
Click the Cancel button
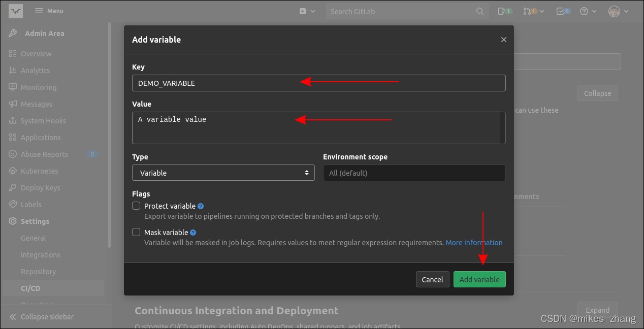(432, 279)
